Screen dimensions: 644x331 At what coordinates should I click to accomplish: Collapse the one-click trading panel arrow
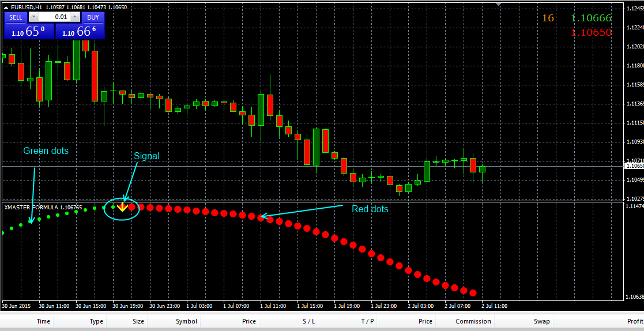pyautogui.click(x=6, y=7)
